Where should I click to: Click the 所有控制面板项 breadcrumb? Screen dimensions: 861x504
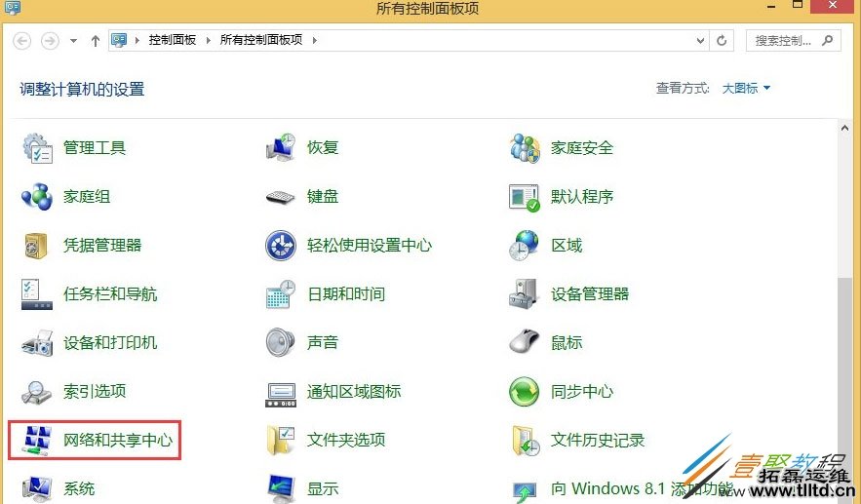(261, 40)
